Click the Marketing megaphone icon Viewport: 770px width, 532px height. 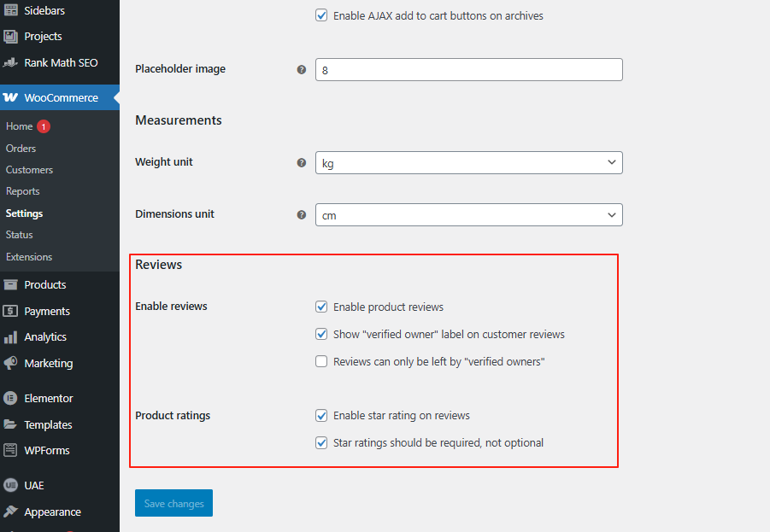[10, 363]
